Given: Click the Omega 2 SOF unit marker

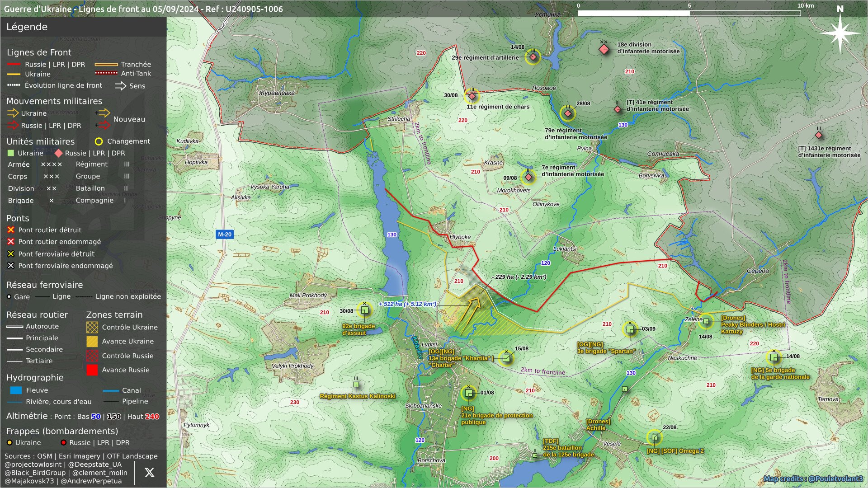Looking at the screenshot, I should pyautogui.click(x=655, y=437).
